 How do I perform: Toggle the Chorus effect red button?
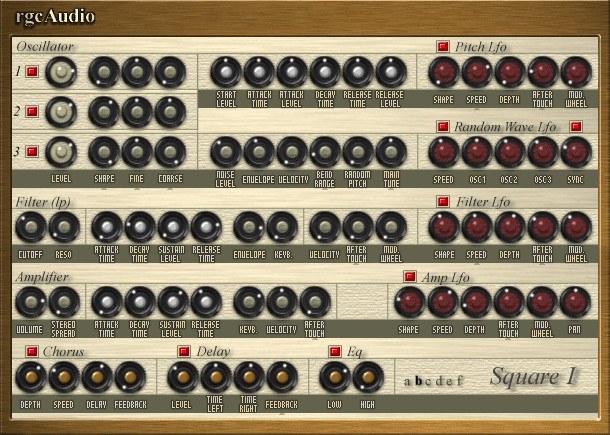32,351
